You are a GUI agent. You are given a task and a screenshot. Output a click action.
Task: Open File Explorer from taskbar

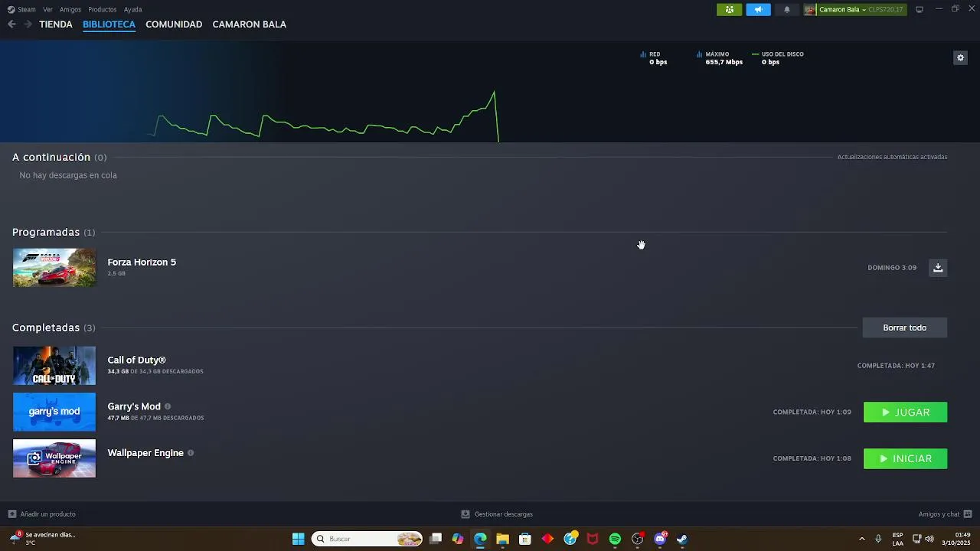(502, 539)
